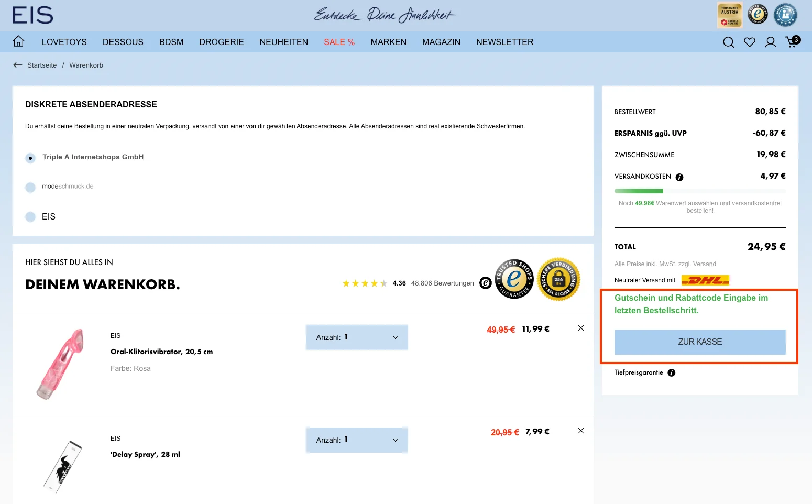The width and height of the screenshot is (812, 504).
Task: Open the MAGAZIN menu
Action: click(442, 42)
